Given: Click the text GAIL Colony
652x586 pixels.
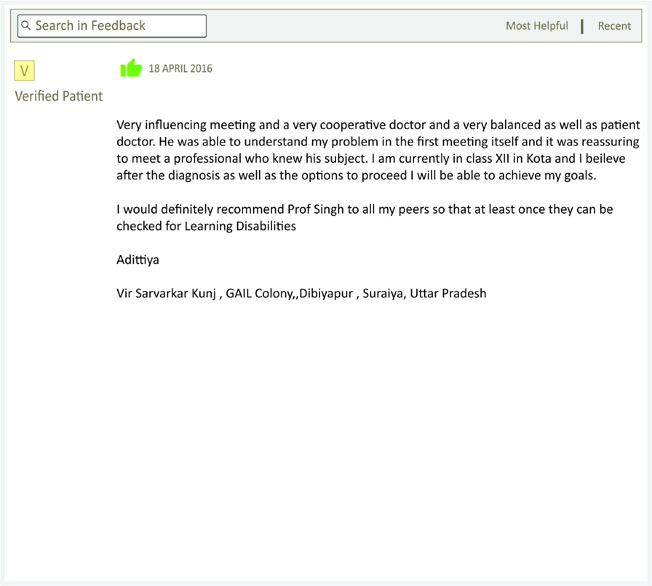Looking at the screenshot, I should coord(259,294).
